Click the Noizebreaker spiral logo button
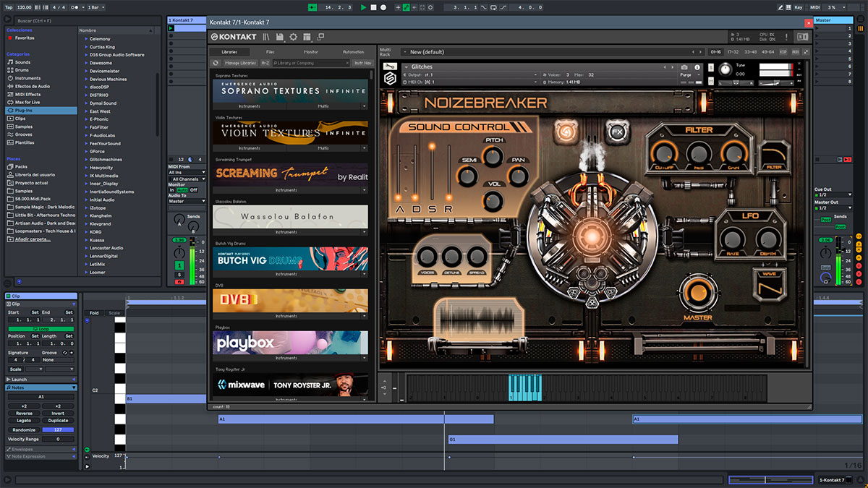The image size is (868, 488). pos(565,132)
